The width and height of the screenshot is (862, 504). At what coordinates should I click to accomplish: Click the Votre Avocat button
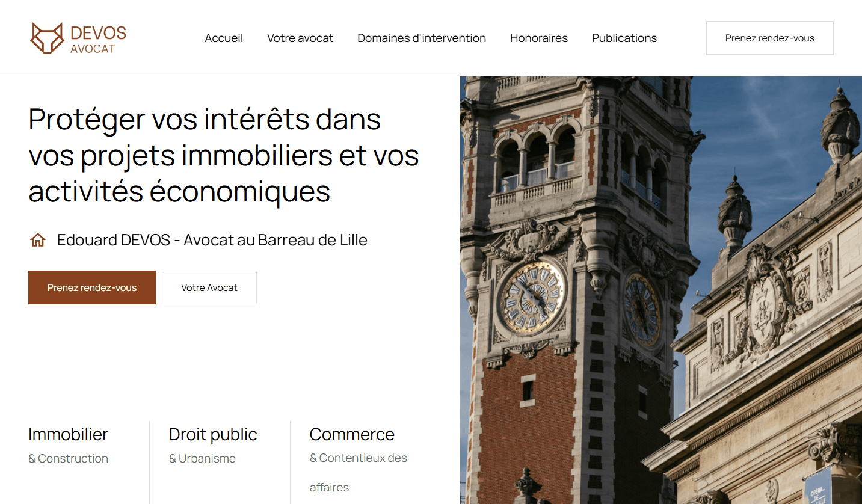pos(209,287)
